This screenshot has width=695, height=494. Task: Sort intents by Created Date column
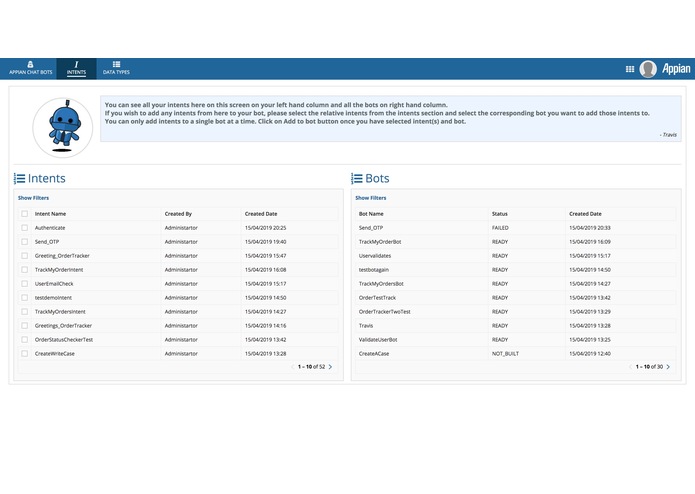pyautogui.click(x=261, y=214)
